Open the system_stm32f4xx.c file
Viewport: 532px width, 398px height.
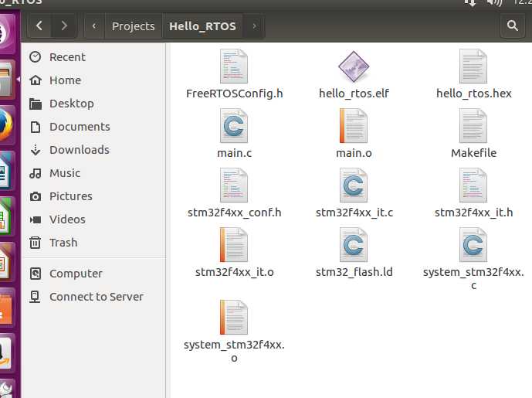[473, 245]
